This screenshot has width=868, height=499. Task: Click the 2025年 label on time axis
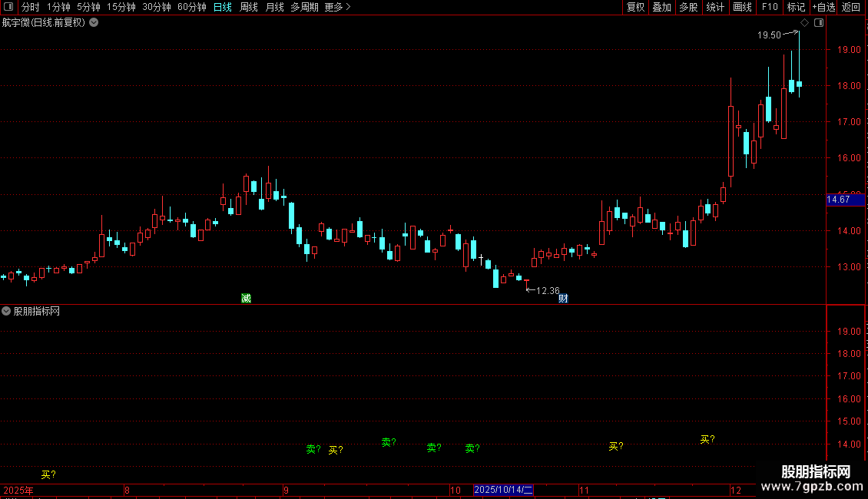click(x=18, y=490)
